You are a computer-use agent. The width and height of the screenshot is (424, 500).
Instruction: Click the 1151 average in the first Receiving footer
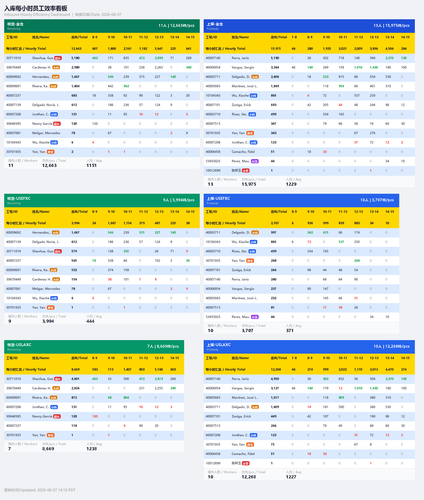(91, 165)
